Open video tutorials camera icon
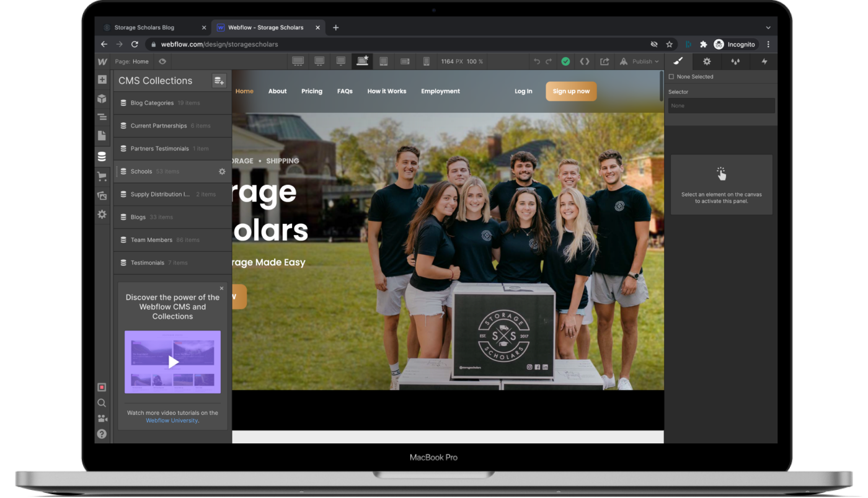 102,419
